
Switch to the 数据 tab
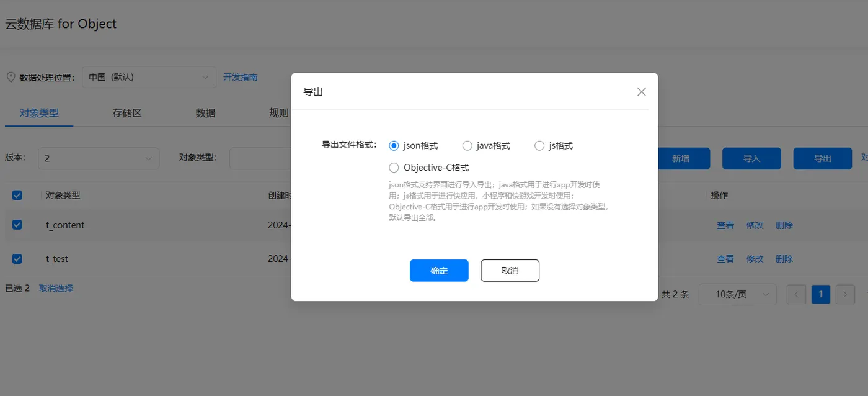click(x=206, y=113)
